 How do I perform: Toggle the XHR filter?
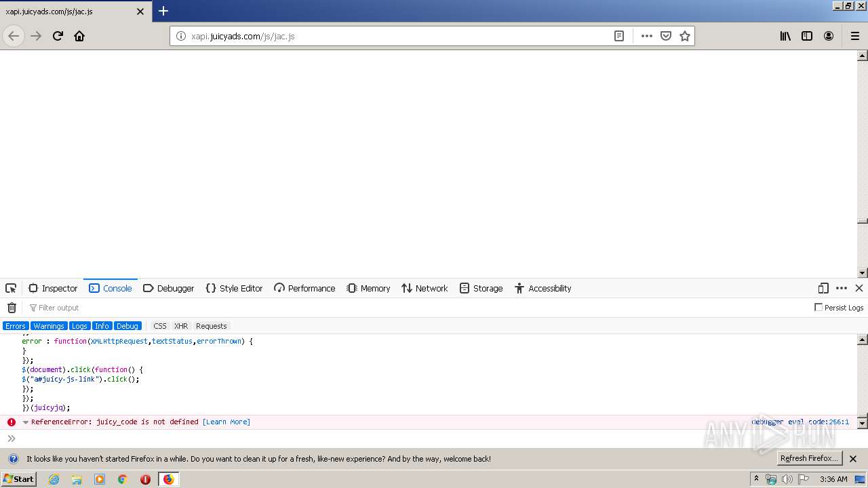181,326
